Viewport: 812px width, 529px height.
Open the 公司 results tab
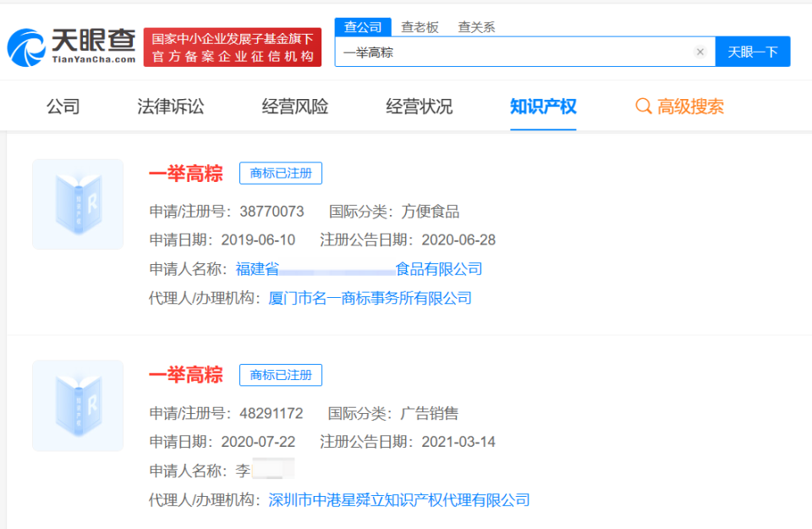(x=63, y=107)
